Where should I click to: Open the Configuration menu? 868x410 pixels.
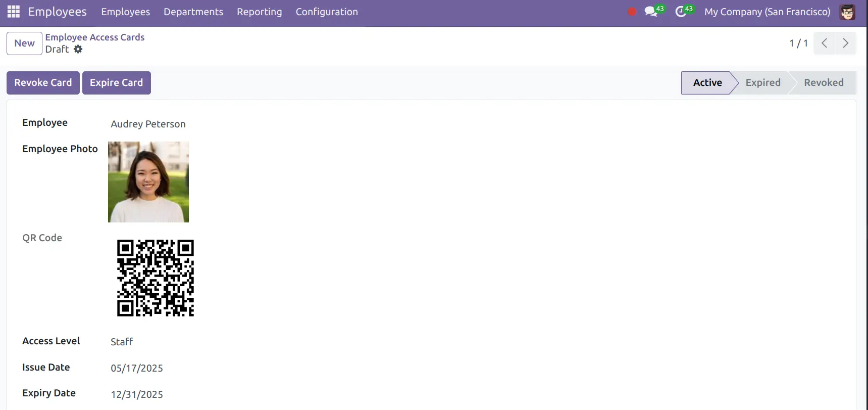click(x=327, y=12)
